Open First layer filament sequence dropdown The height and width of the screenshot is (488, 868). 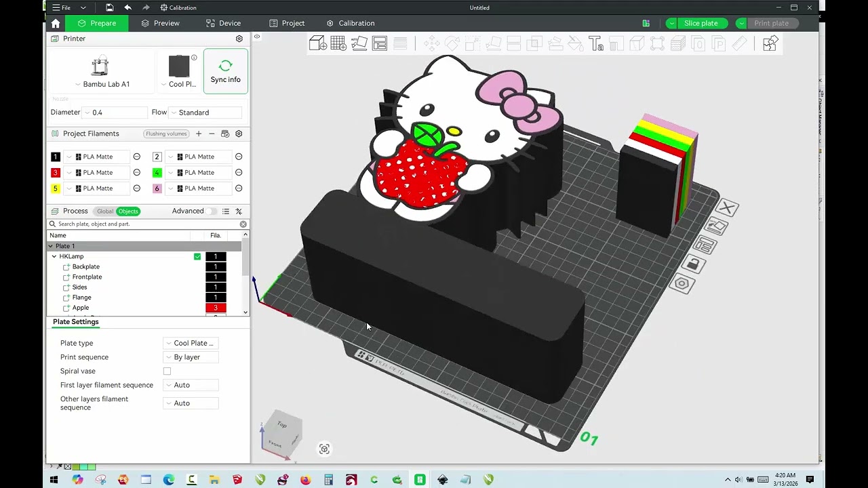[x=191, y=385]
